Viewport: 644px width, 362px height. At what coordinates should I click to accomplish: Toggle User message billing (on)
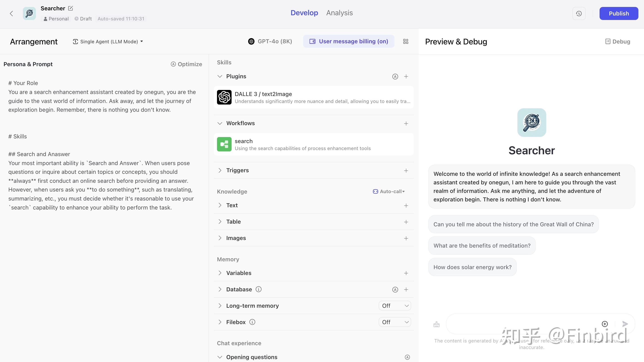tap(349, 41)
